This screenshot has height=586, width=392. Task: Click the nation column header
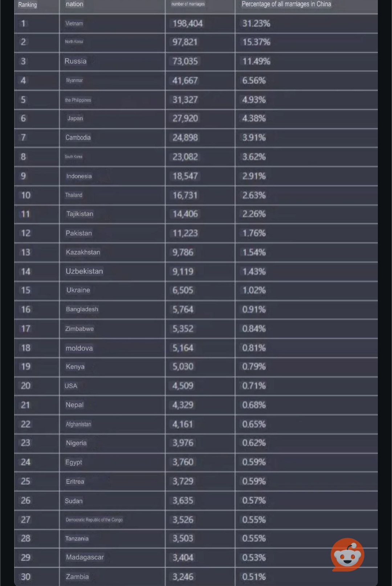74,4
